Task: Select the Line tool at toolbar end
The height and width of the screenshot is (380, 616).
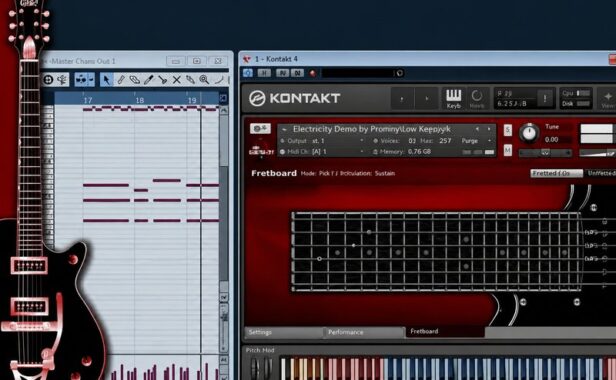Action: (219, 80)
